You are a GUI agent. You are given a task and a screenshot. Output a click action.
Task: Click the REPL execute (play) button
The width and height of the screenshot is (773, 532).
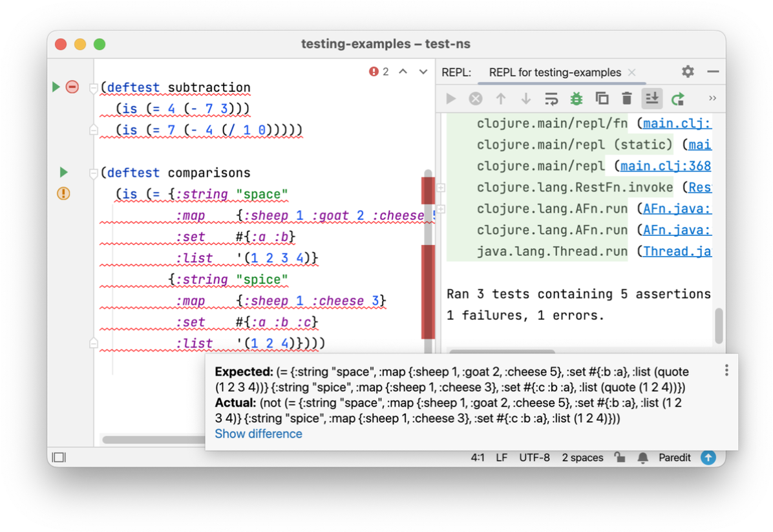[450, 99]
